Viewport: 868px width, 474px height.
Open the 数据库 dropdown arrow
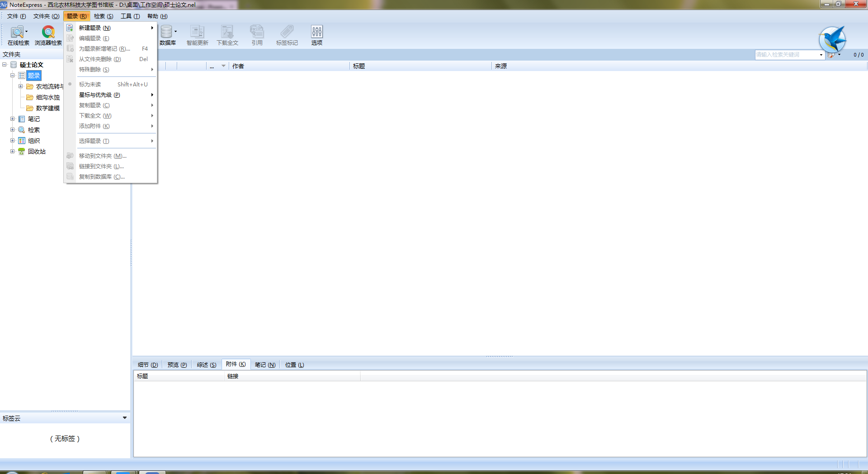[x=175, y=32]
